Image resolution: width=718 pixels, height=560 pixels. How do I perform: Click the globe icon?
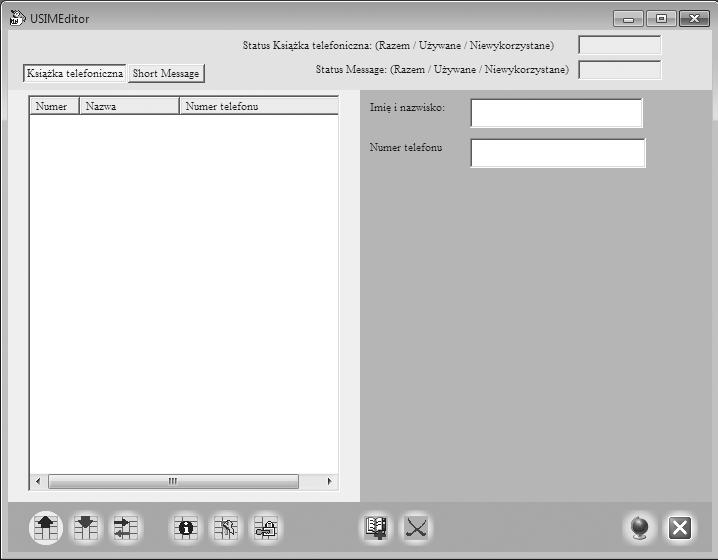639,528
